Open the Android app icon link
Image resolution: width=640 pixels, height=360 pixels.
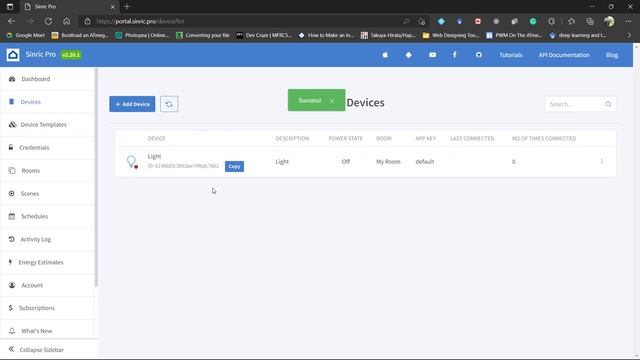pyautogui.click(x=409, y=55)
